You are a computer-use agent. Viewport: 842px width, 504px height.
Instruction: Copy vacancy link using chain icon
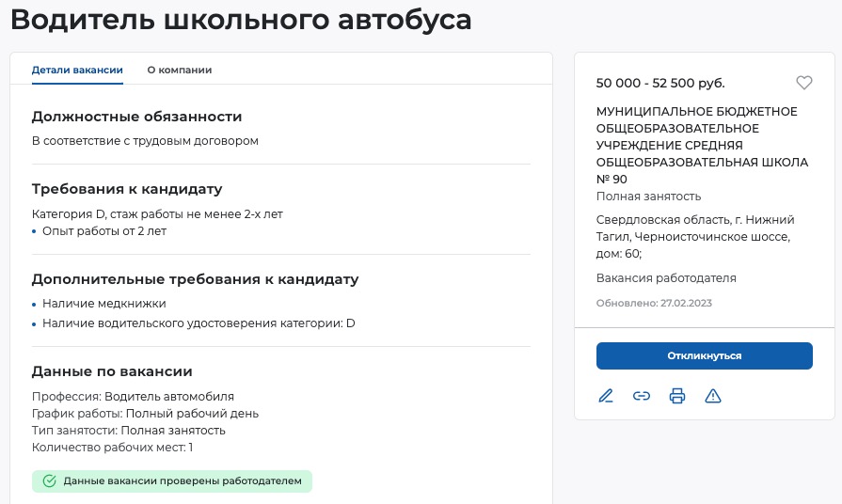(x=642, y=396)
